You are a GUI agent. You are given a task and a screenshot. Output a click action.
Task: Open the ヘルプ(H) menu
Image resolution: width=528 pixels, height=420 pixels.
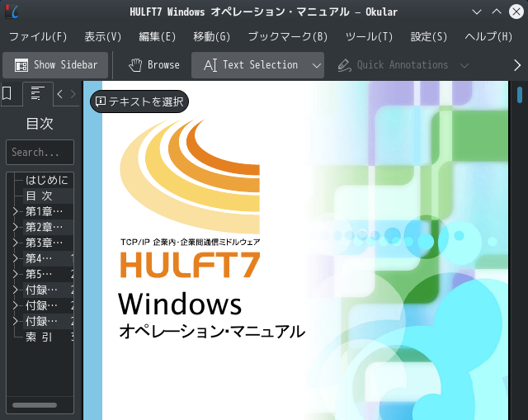(x=488, y=36)
